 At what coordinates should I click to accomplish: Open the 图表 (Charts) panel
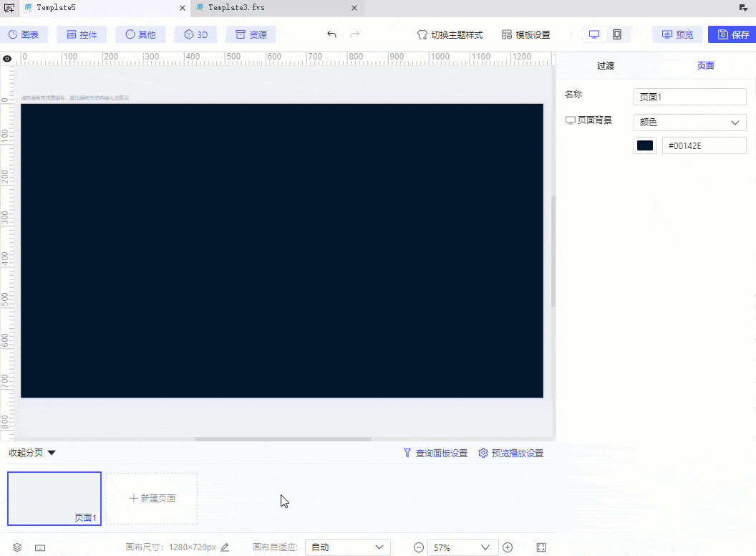24,34
